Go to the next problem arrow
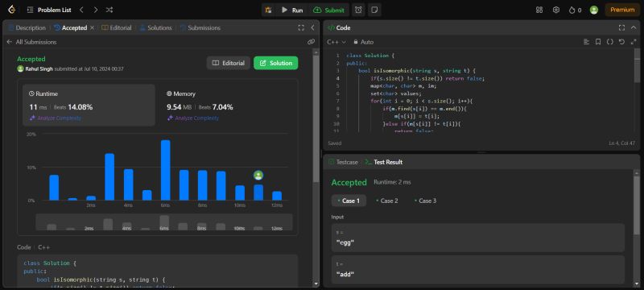Viewport: 644px width, 290px height. pyautogui.click(x=95, y=10)
